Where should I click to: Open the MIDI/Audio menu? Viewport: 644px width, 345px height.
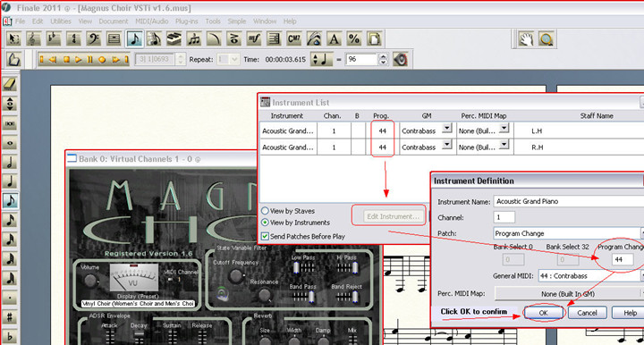point(151,21)
